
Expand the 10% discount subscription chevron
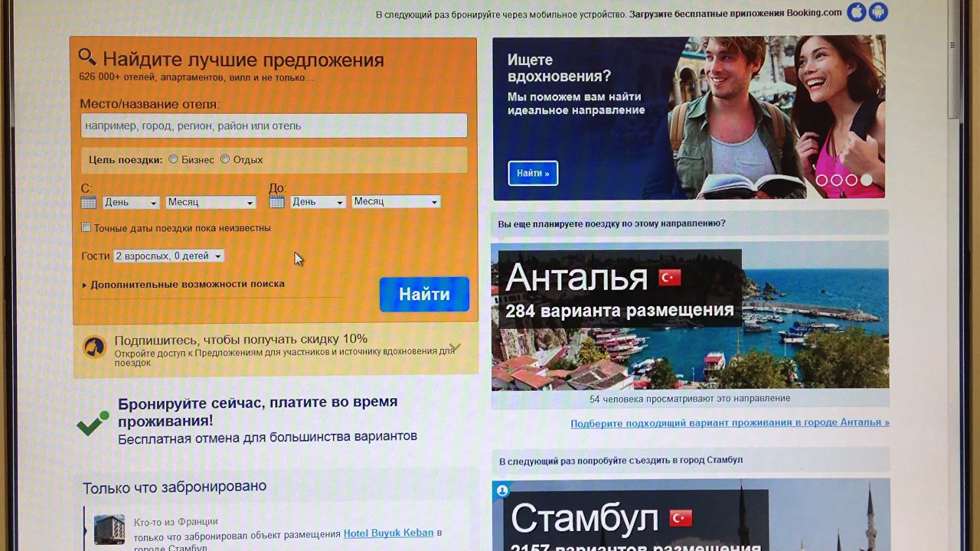pyautogui.click(x=455, y=347)
